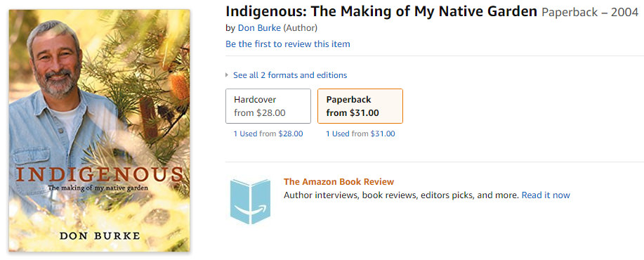Viewport: 644px width, 260px height.
Task: Click the Paperback – 2004 edition label
Action: coord(590,13)
